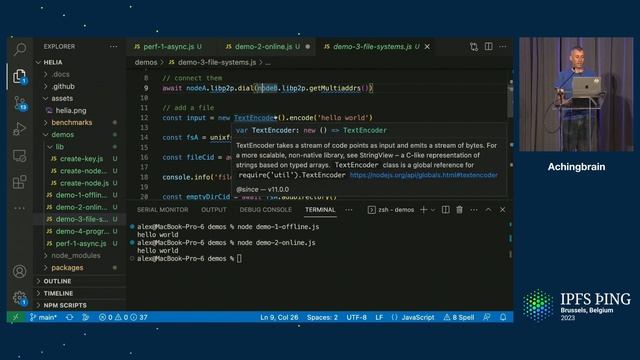Select the TERMINAL panel tab

coord(320,210)
